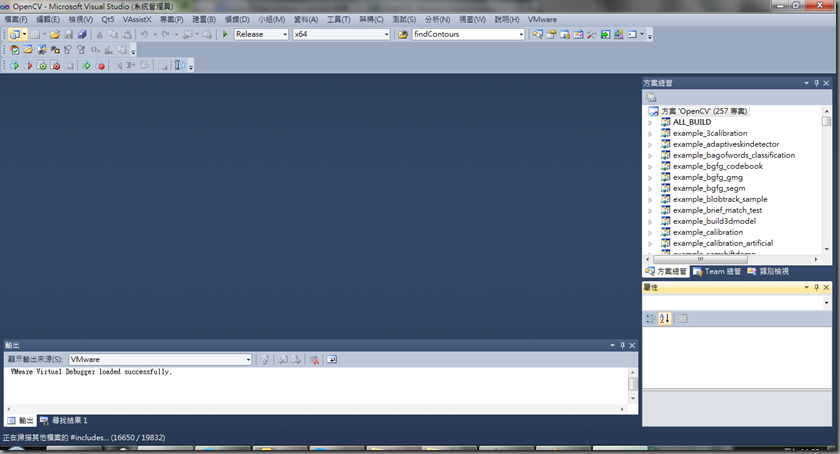Click the green Start Debugging arrow

point(225,34)
